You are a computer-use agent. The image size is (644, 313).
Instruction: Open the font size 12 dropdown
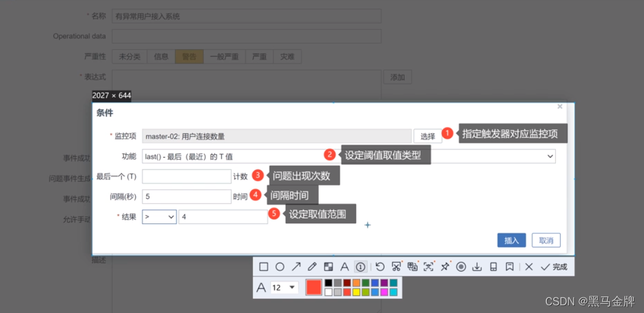coord(284,288)
